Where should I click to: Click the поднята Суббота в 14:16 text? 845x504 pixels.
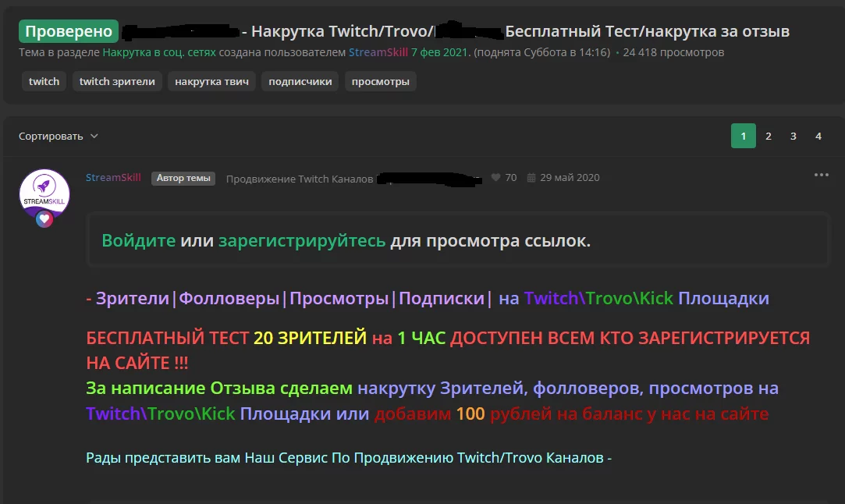542,52
